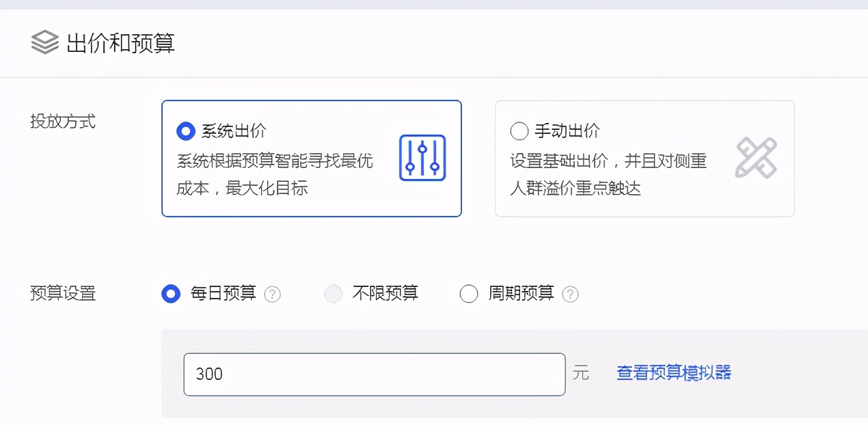The image size is (868, 425).
Task: Click the layers icon beside 出价和预算 heading
Action: tap(44, 42)
